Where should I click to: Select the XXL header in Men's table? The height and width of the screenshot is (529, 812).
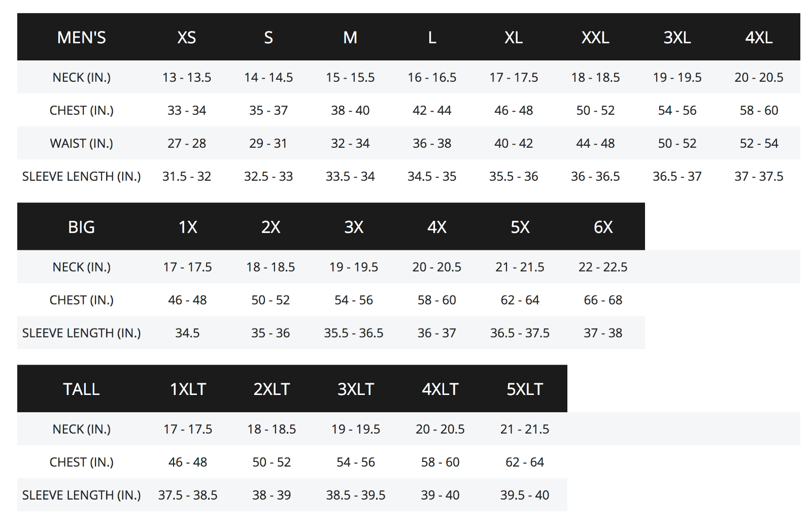[595, 38]
